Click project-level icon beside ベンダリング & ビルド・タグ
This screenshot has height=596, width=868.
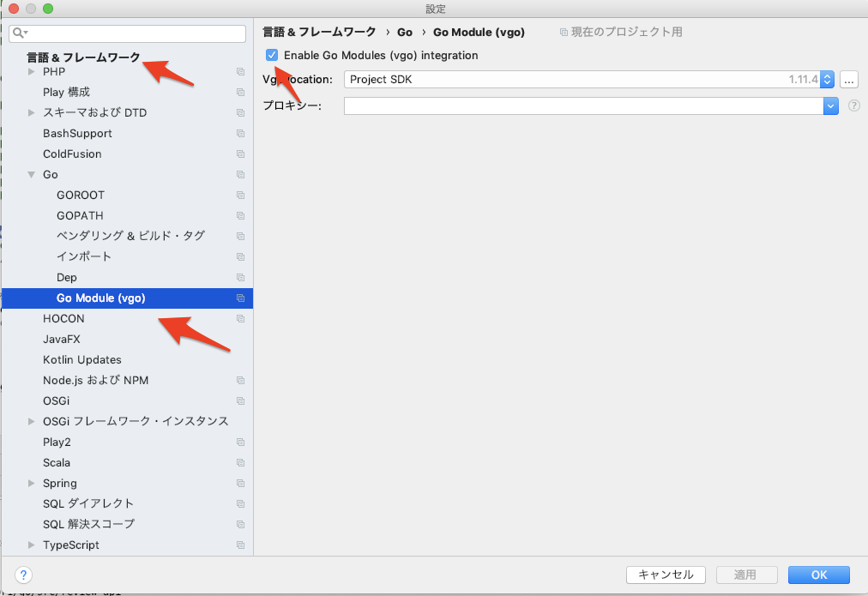tap(240, 236)
